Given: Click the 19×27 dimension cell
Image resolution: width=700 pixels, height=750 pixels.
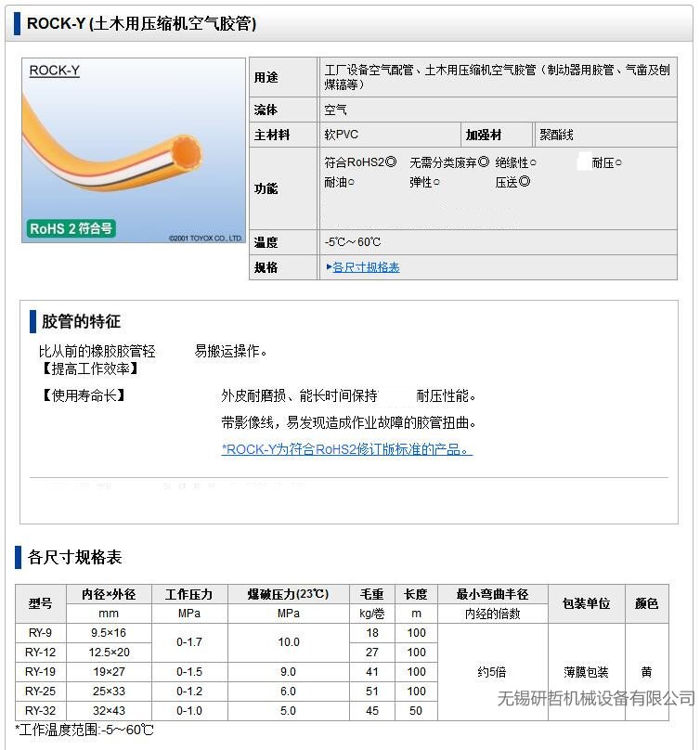Looking at the screenshot, I should pos(110,672).
